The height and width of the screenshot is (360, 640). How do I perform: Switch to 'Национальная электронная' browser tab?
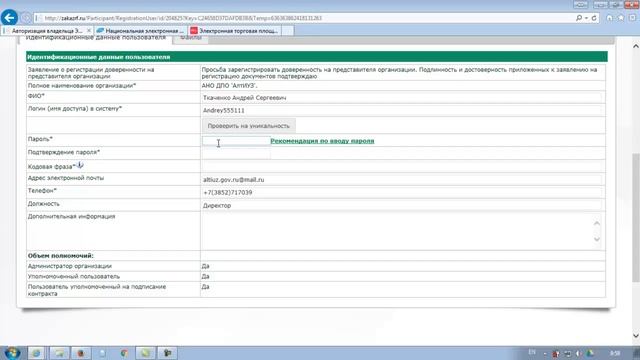point(141,31)
